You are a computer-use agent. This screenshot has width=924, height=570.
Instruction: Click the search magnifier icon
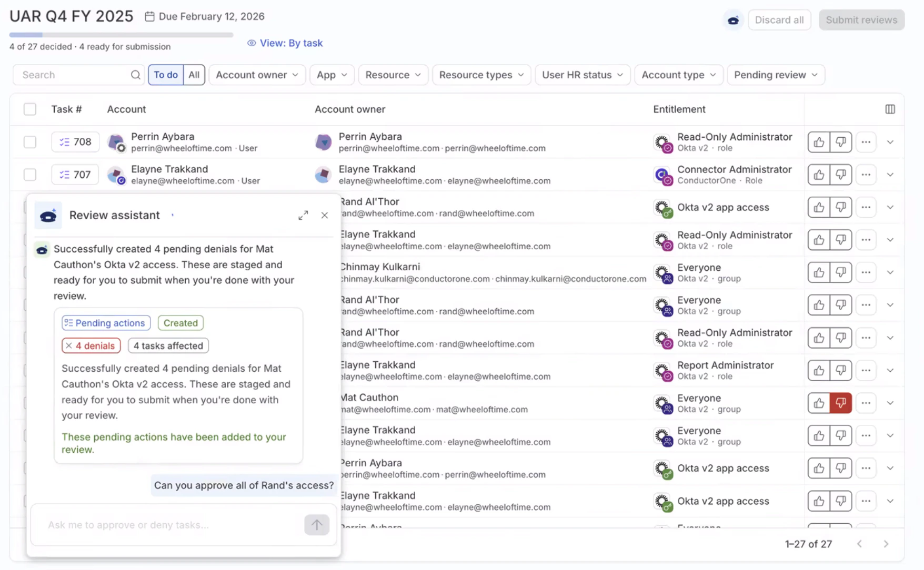click(135, 75)
